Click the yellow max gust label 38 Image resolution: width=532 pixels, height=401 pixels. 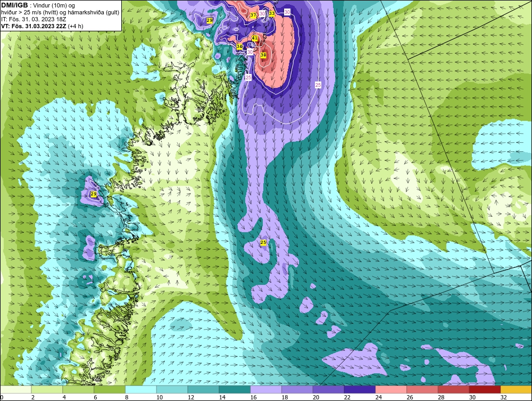click(263, 55)
